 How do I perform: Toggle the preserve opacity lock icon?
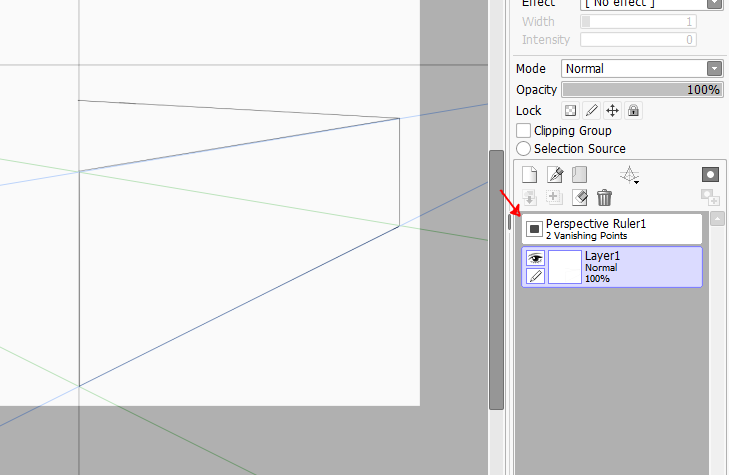(570, 111)
